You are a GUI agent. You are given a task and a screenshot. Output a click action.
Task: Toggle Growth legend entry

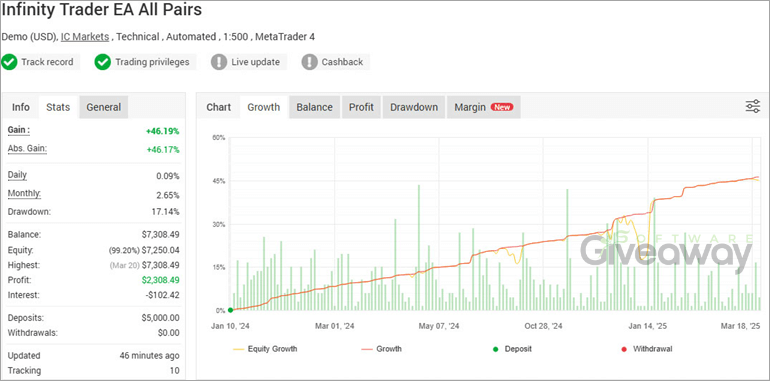point(382,349)
